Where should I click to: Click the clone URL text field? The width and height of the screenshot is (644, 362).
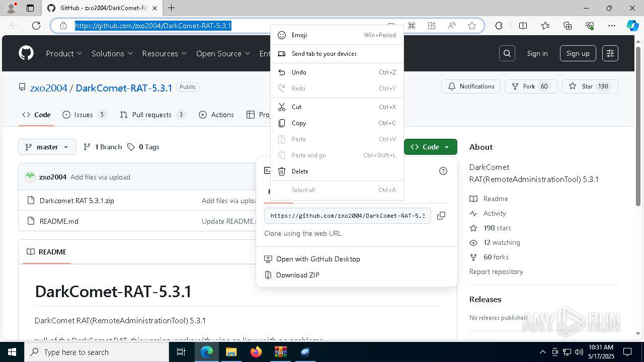348,216
